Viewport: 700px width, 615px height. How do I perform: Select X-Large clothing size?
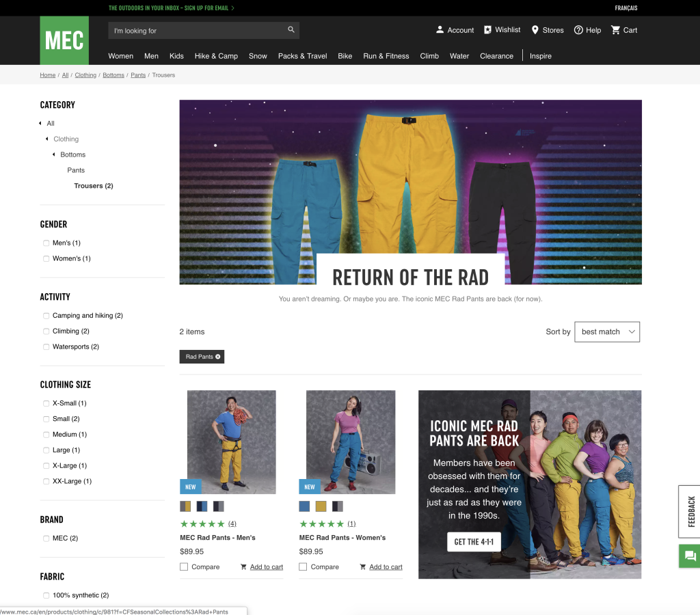(46, 465)
